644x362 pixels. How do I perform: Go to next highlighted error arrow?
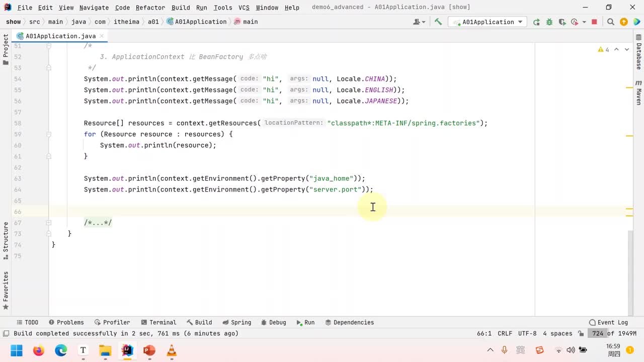point(627,49)
